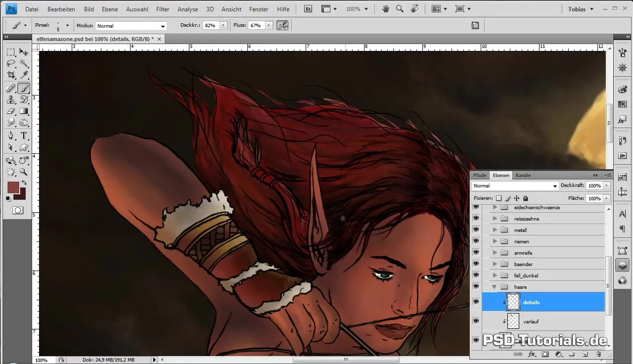Delete the selected layer with trash icon

tap(598, 354)
